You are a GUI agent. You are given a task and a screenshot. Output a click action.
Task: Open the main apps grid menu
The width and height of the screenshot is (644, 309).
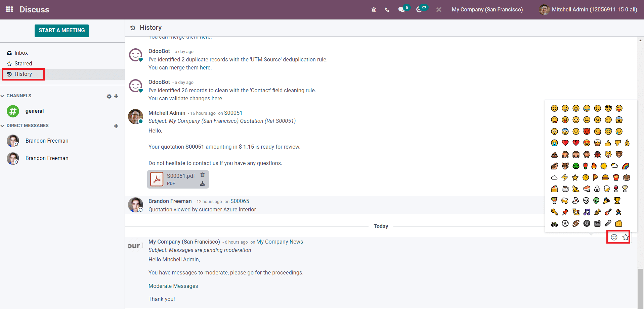click(9, 9)
